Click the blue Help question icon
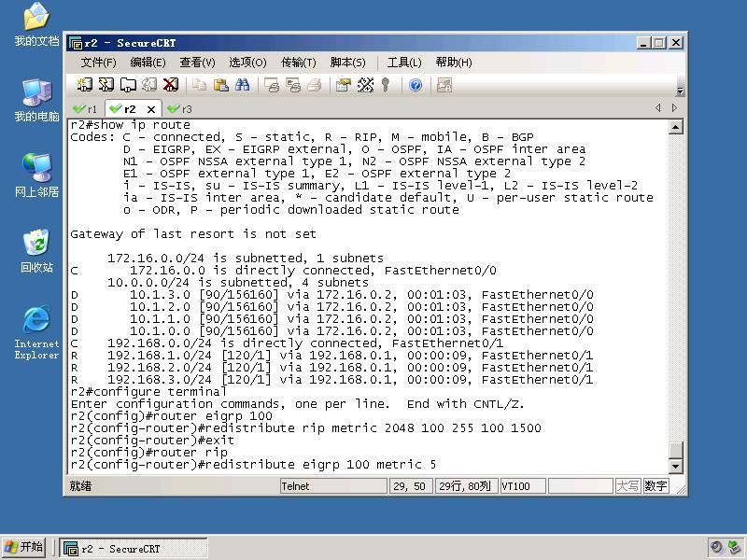The height and width of the screenshot is (560, 747). pyautogui.click(x=416, y=85)
